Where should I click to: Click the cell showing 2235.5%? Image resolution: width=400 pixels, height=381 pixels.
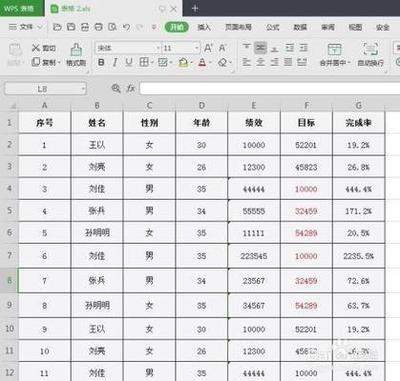coord(359,256)
